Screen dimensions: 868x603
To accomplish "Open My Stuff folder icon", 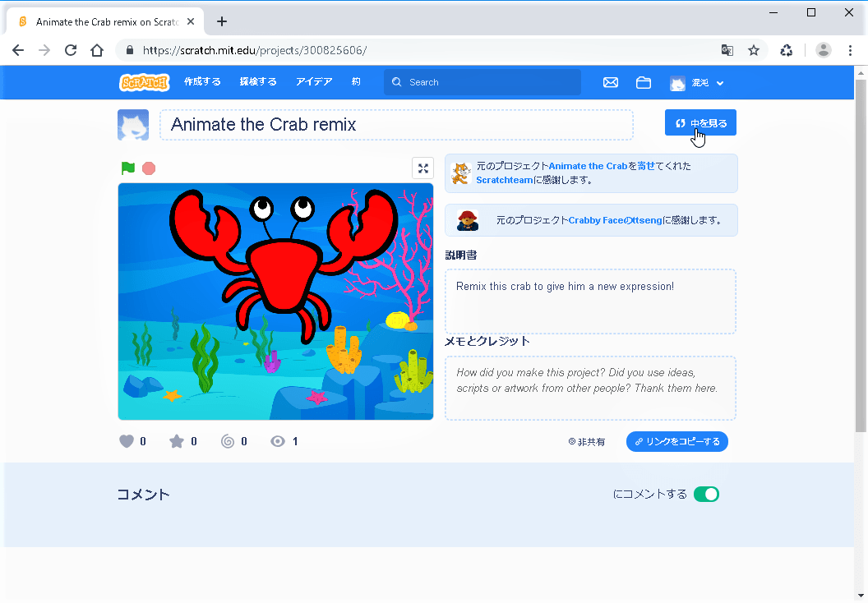I will click(x=644, y=82).
